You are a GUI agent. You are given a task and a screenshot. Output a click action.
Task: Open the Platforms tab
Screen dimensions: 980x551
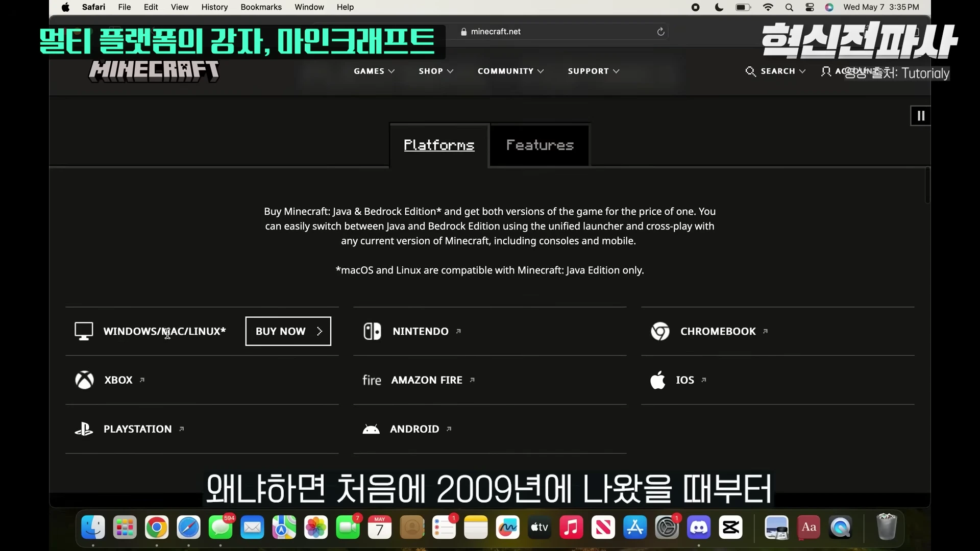pos(439,145)
